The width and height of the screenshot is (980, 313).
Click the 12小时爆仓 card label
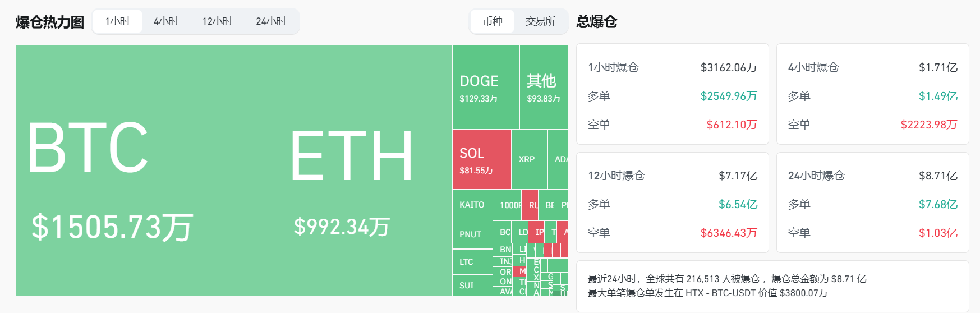coord(616,176)
